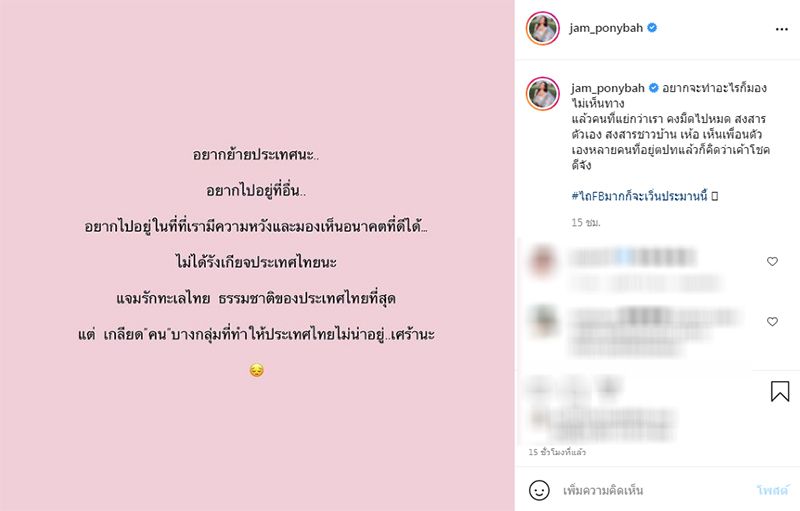Open the emoji picker smiley icon
800x511 pixels.
pyautogui.click(x=539, y=490)
